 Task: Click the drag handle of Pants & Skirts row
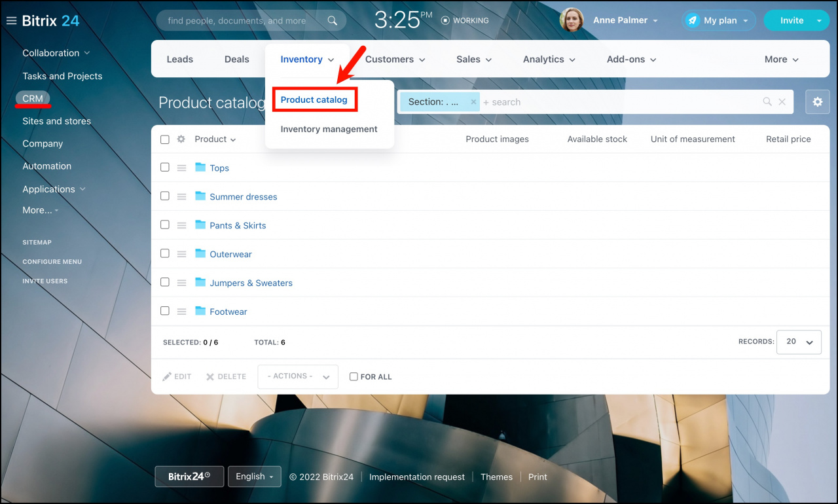182,226
